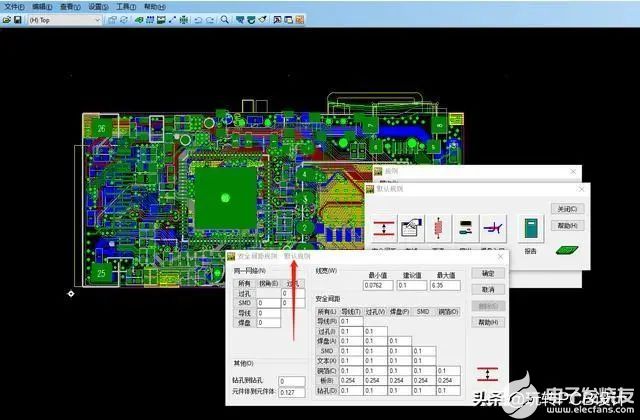640x420 pixels.
Task: Click the 所有 button under 同一网络
Action: click(244, 283)
